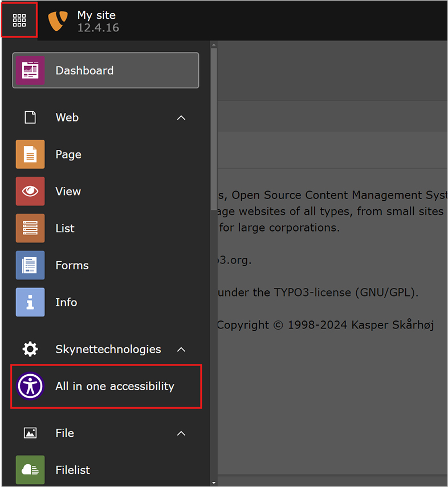Open the Dashboard menu item
The width and height of the screenshot is (448, 487).
tap(105, 71)
